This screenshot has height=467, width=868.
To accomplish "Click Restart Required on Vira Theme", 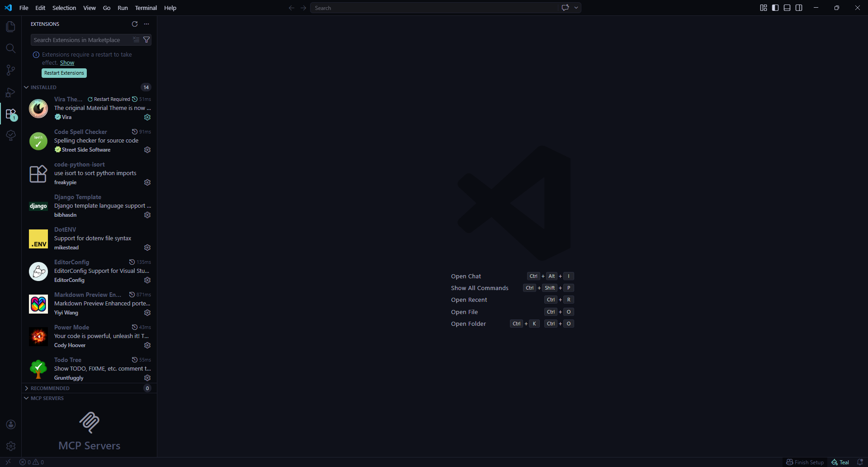I will [109, 99].
